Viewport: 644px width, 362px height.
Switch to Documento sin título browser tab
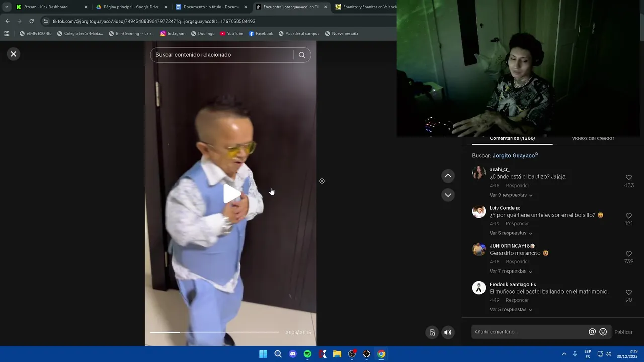coord(211,7)
